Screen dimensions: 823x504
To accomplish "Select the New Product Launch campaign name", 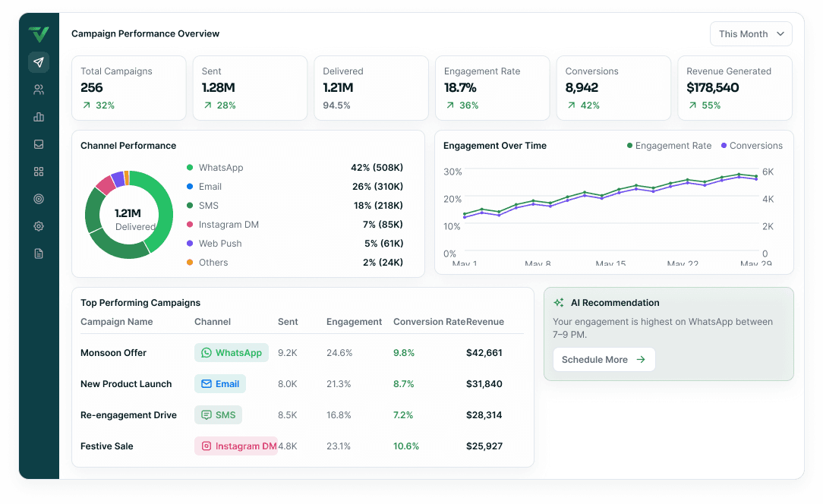I will pyautogui.click(x=126, y=384).
